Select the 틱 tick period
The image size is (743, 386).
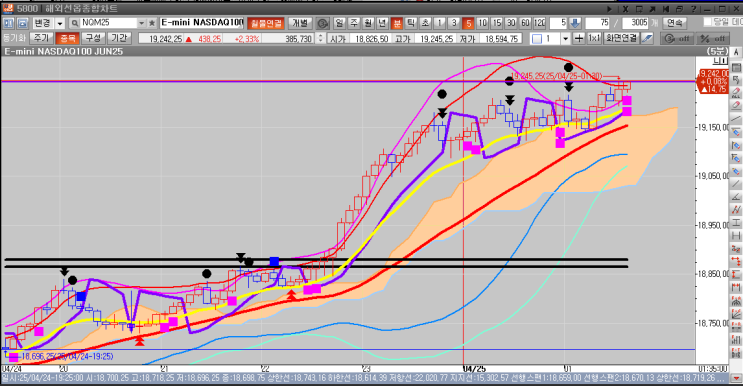[x=411, y=23]
